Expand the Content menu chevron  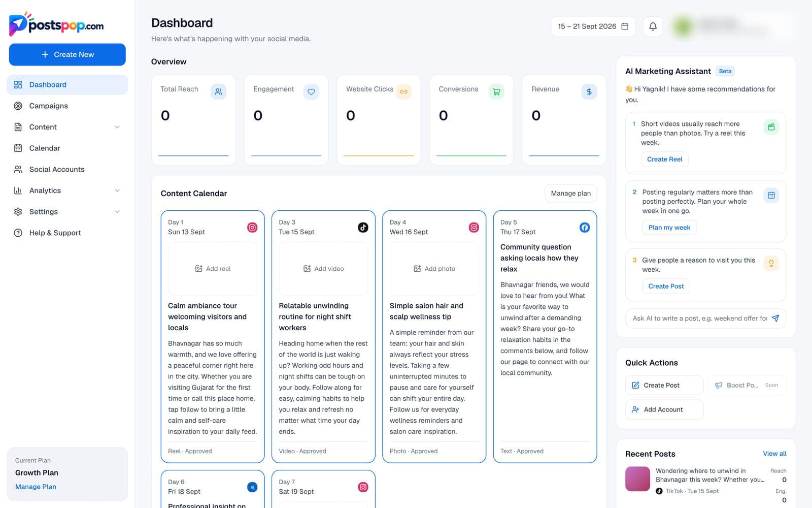pos(117,127)
